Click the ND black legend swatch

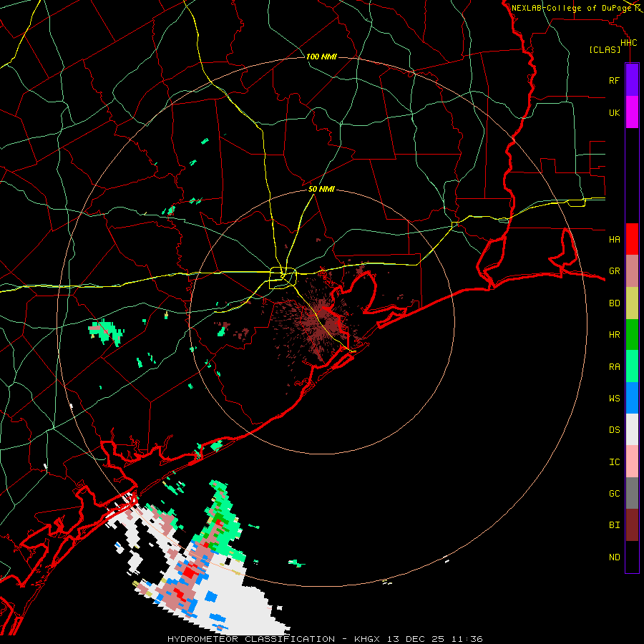click(632, 557)
